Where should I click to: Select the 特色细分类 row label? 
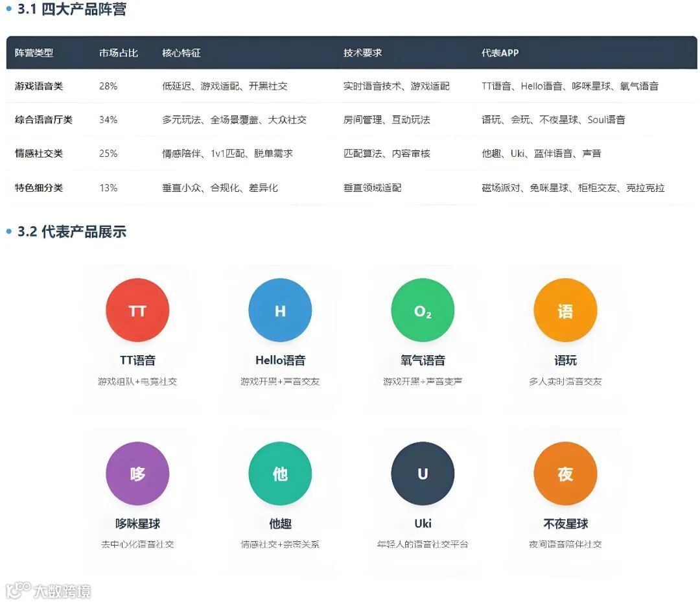(x=39, y=187)
